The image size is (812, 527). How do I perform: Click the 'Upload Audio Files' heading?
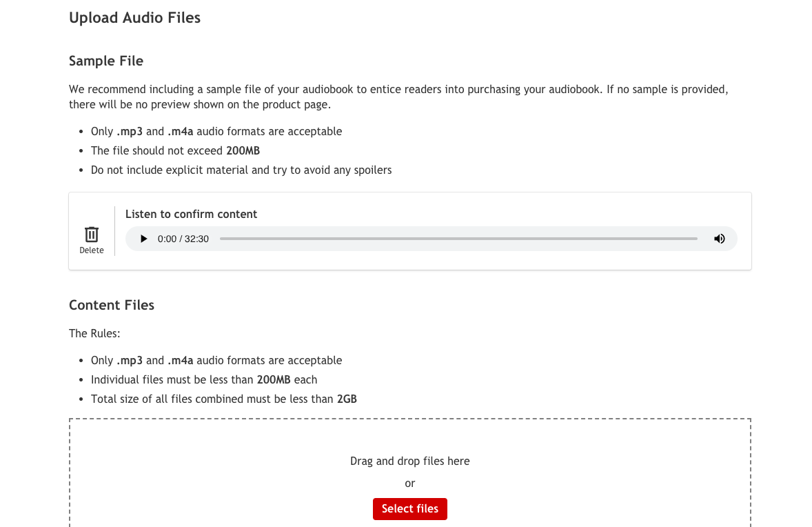pyautogui.click(x=134, y=18)
